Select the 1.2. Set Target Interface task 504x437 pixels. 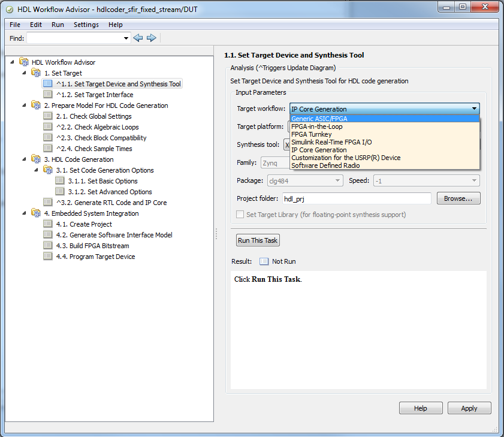(x=95, y=95)
